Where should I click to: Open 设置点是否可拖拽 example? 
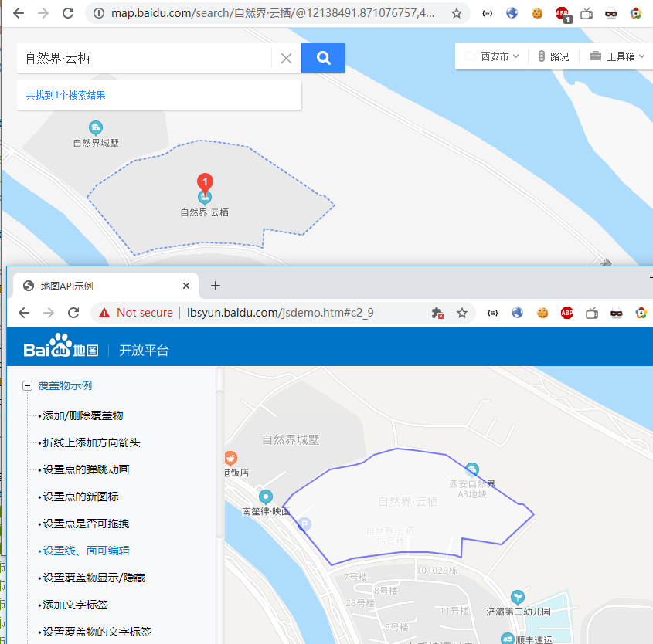(87, 524)
